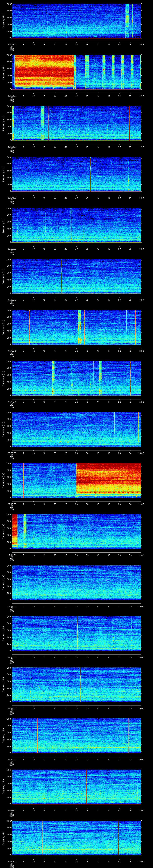Click the "22:06:00" start time label
This screenshot has width=153, height=868.
(x=12, y=300)
